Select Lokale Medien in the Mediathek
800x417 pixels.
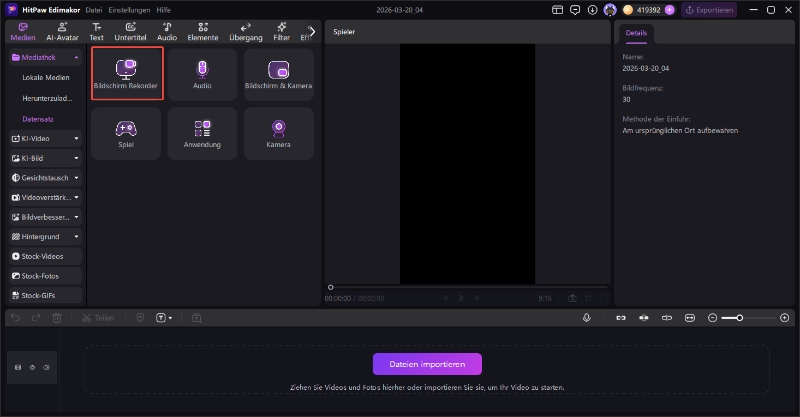[x=46, y=78]
